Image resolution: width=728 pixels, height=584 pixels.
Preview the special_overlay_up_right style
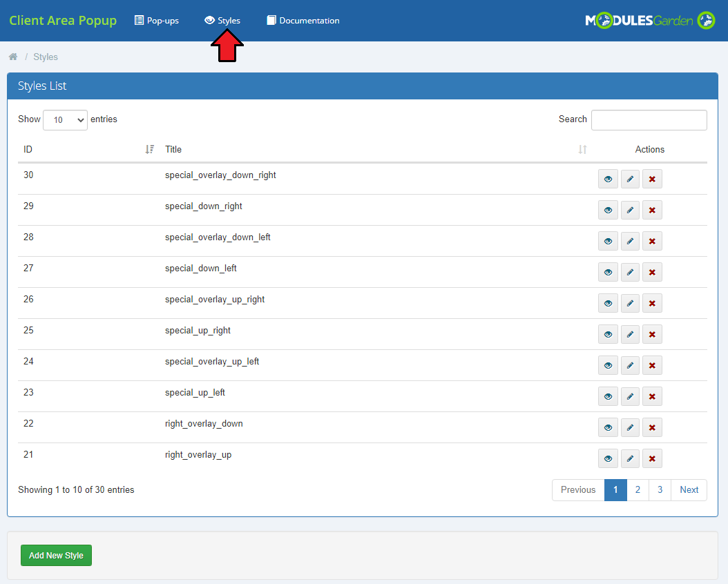pyautogui.click(x=608, y=303)
